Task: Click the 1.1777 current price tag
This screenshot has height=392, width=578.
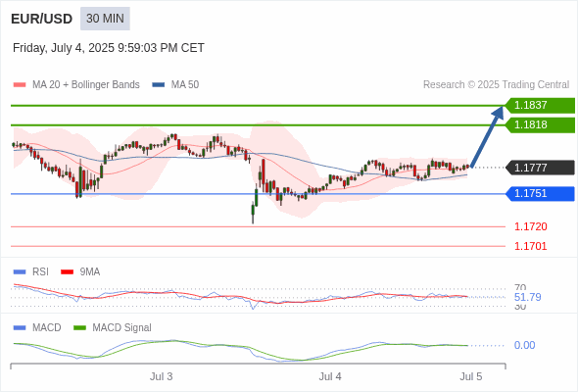Action: 540,168
